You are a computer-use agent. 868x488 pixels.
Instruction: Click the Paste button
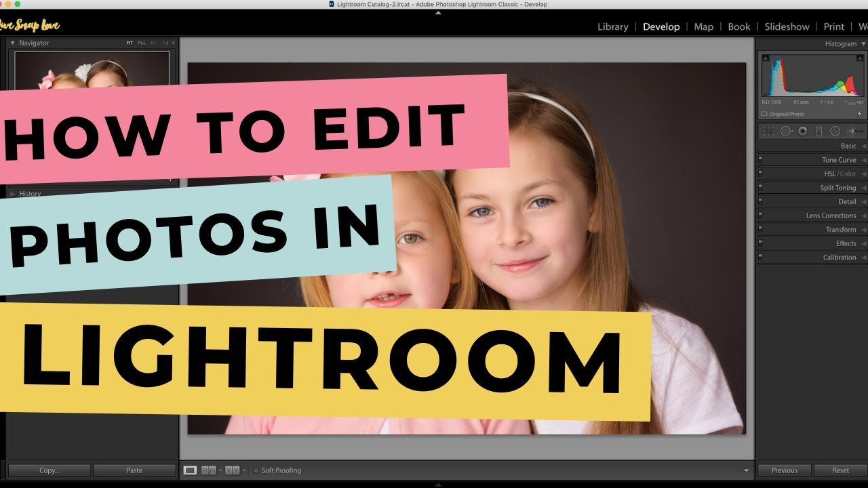[x=134, y=470]
